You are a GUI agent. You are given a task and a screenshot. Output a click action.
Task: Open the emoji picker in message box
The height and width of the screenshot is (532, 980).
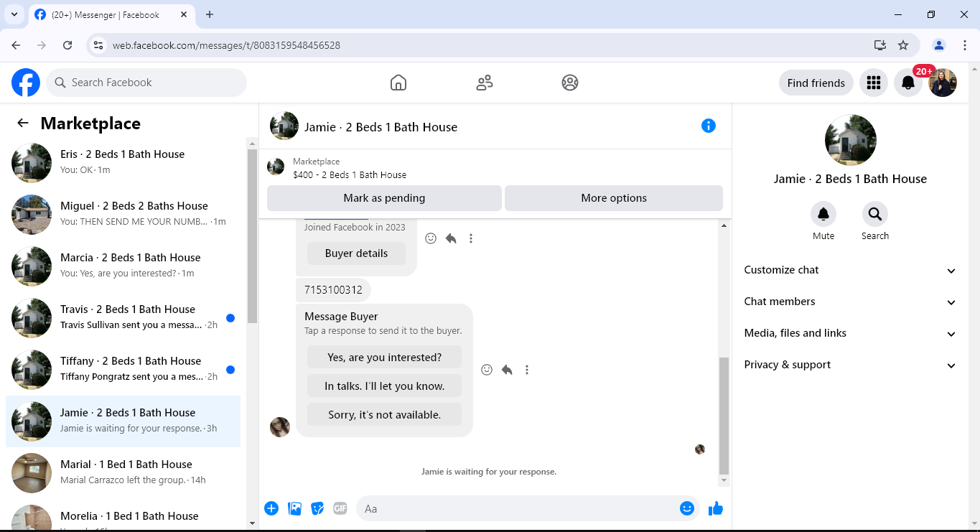pos(687,508)
